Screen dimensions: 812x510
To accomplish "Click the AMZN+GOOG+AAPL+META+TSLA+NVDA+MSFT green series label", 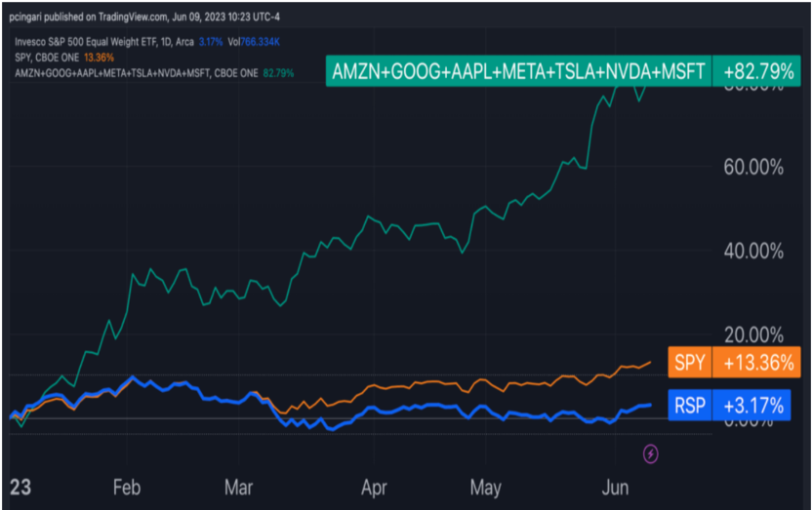I will tap(518, 71).
